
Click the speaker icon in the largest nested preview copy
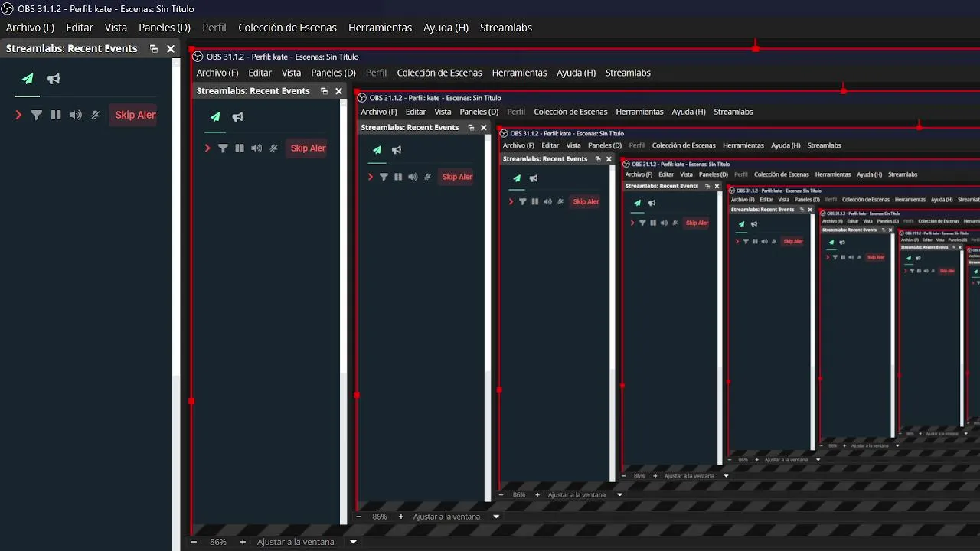256,148
